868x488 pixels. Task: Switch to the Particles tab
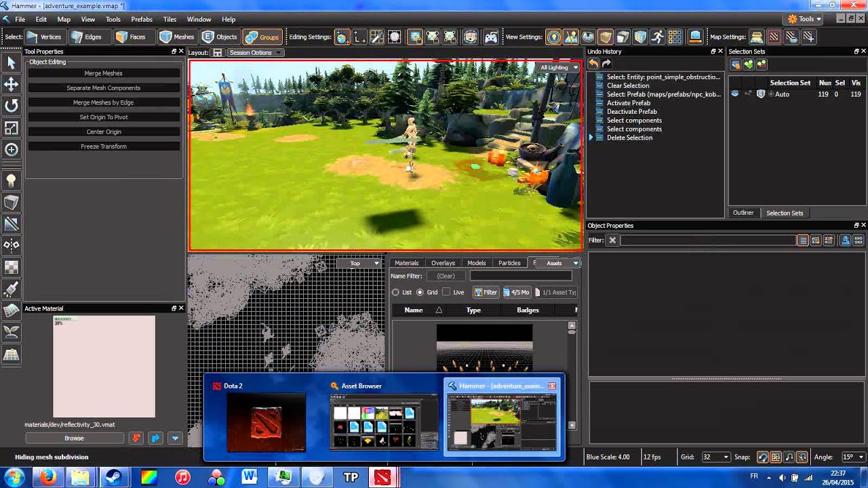(x=509, y=263)
